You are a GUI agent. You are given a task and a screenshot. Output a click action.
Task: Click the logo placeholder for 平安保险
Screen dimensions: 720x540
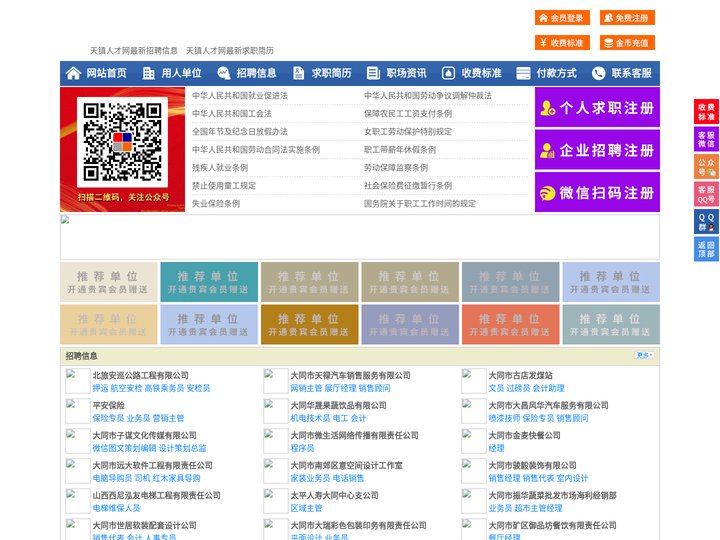tap(77, 411)
